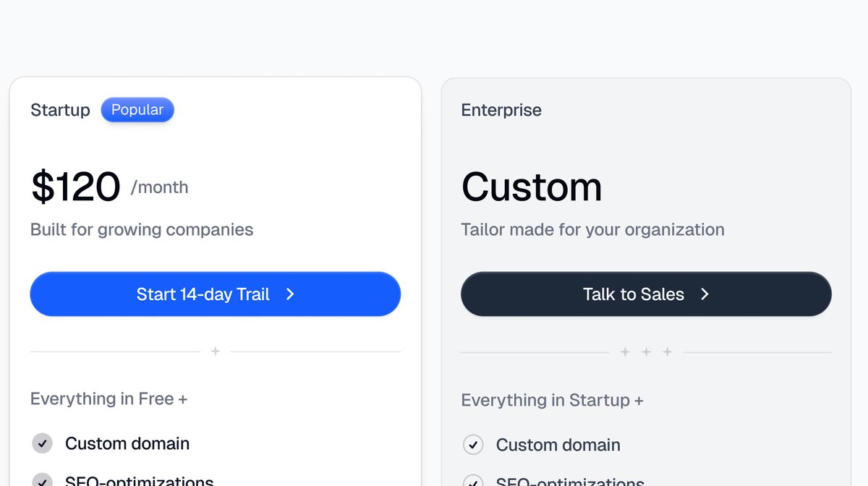Click the single sparkle divider in Startup card
This screenshot has height=486, width=868.
(215, 351)
